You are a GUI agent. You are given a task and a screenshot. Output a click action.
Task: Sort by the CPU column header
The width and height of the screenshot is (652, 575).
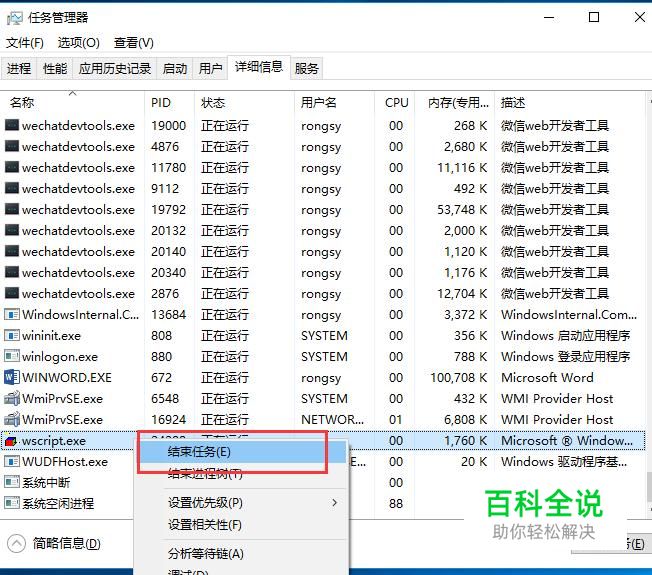pos(395,102)
